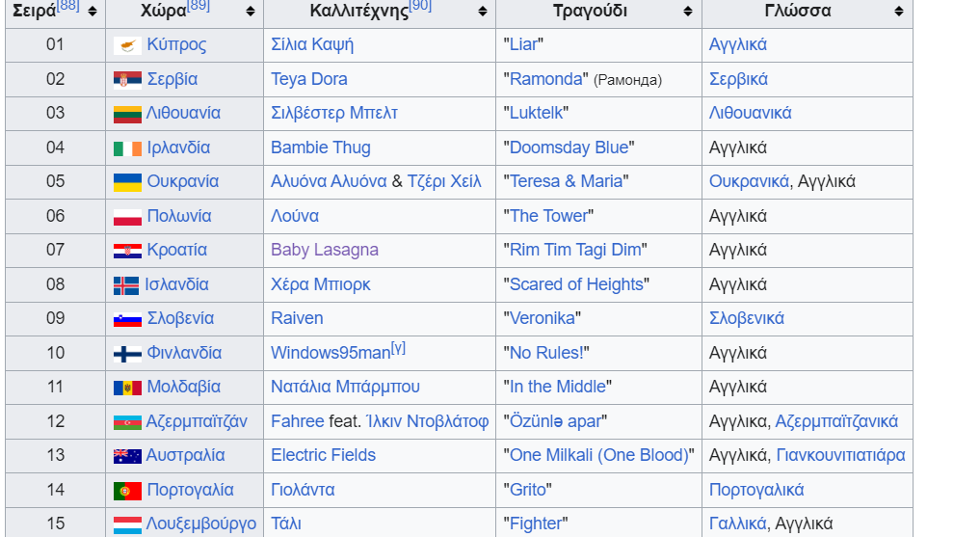Sort table by Σειρά column arrows
This screenshot has width=980, height=537.
92,12
